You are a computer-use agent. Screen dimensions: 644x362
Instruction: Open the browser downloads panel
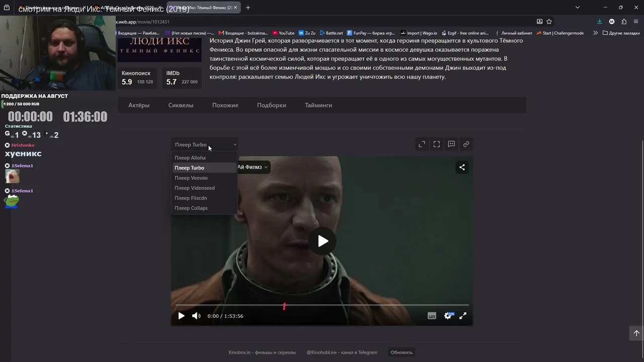click(x=599, y=22)
